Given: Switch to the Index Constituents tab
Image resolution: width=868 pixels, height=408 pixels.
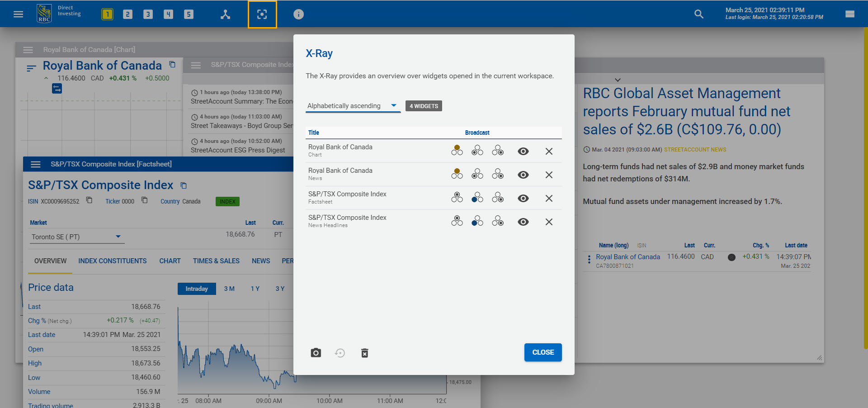Looking at the screenshot, I should coord(112,261).
